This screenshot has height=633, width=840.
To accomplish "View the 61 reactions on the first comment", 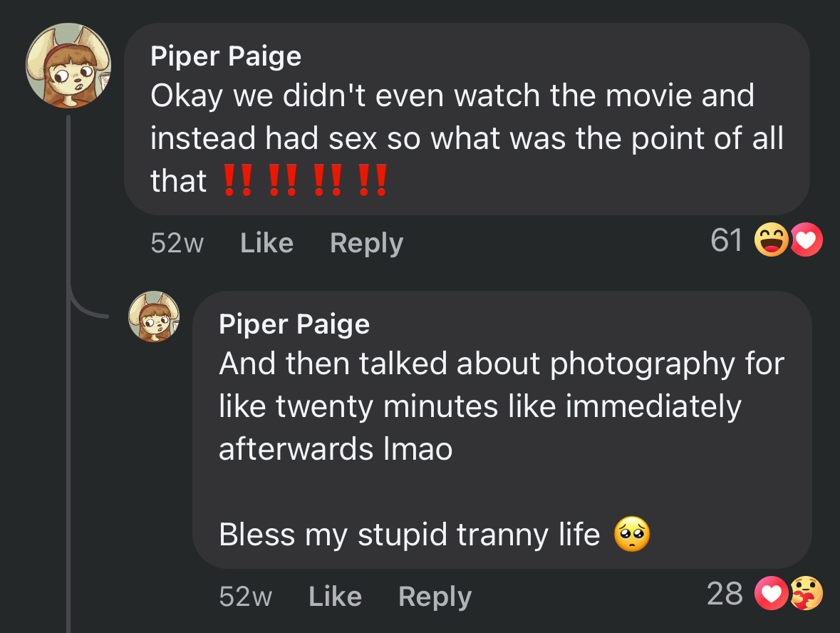I will [x=727, y=240].
